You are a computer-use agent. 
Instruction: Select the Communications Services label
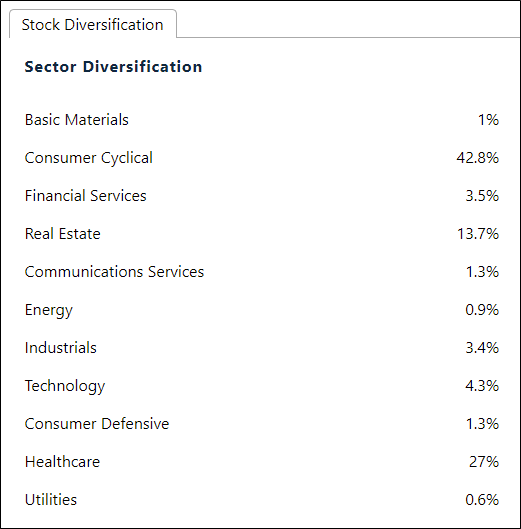pyautogui.click(x=114, y=272)
